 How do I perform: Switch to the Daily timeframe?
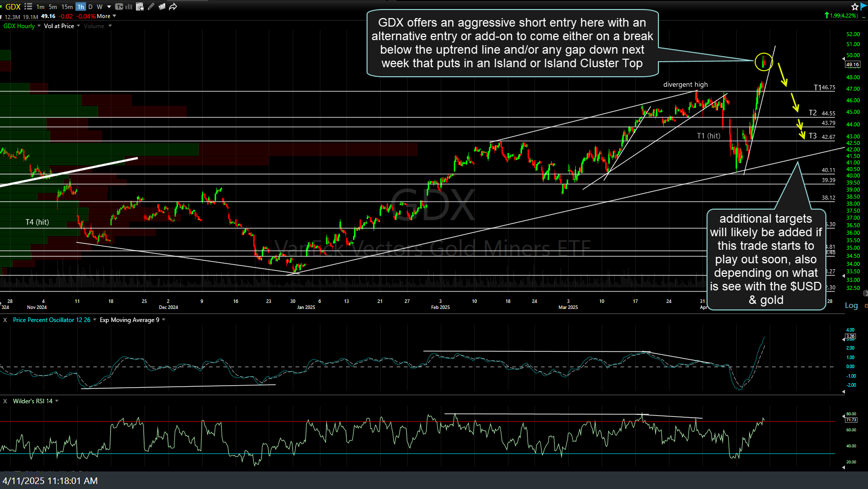[x=90, y=7]
